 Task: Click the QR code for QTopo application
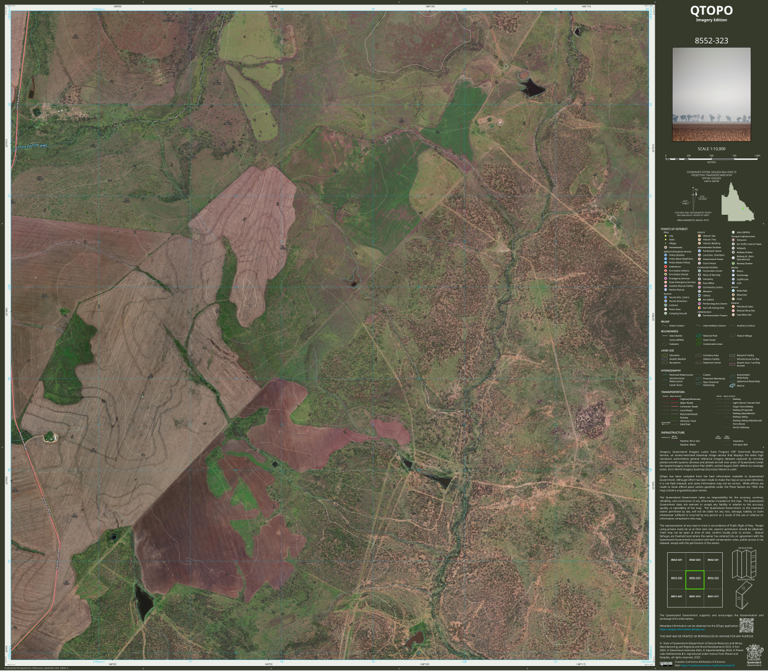[x=746, y=626]
